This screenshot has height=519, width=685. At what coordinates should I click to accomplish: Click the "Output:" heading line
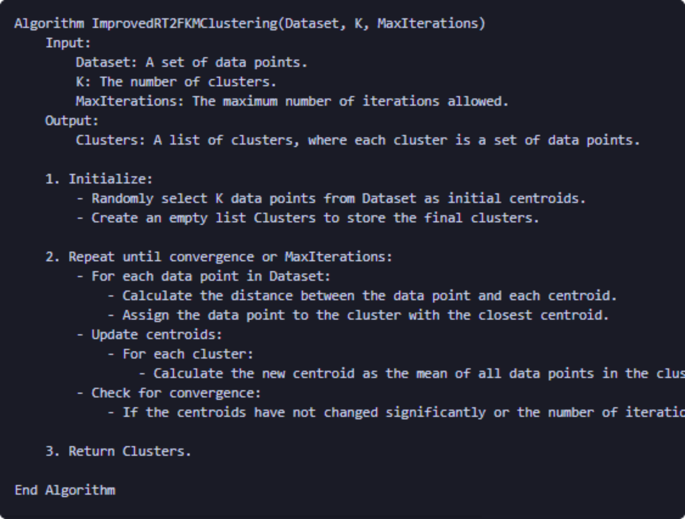72,121
